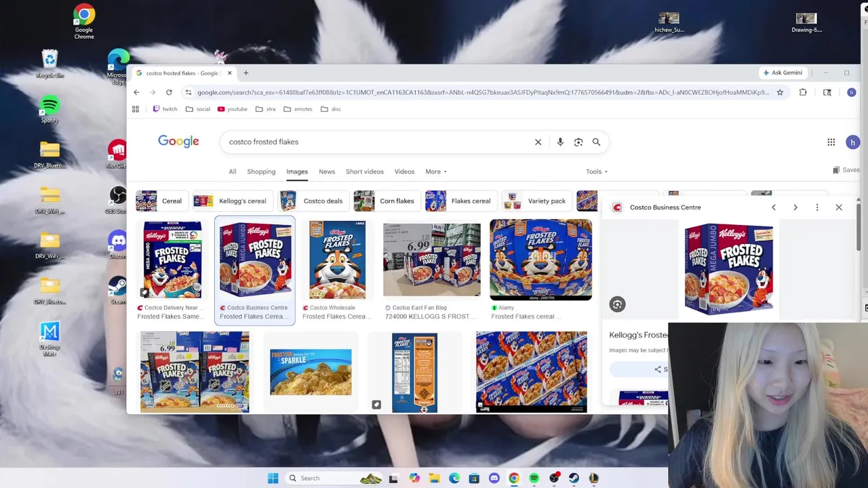Viewport: 868px width, 488px height.
Task: Search inside the previewed image with Lens
Action: [617, 304]
